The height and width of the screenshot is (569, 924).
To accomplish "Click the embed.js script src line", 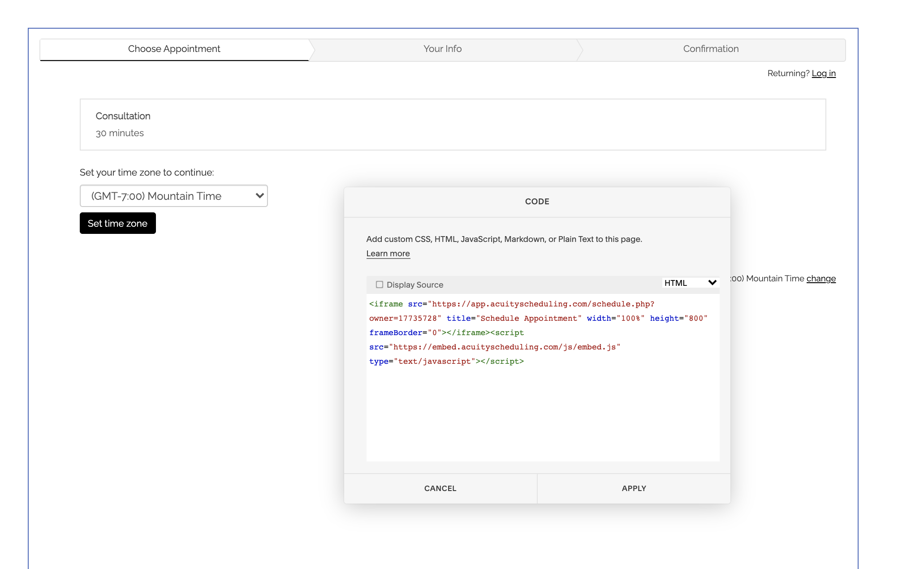I will pos(495,347).
